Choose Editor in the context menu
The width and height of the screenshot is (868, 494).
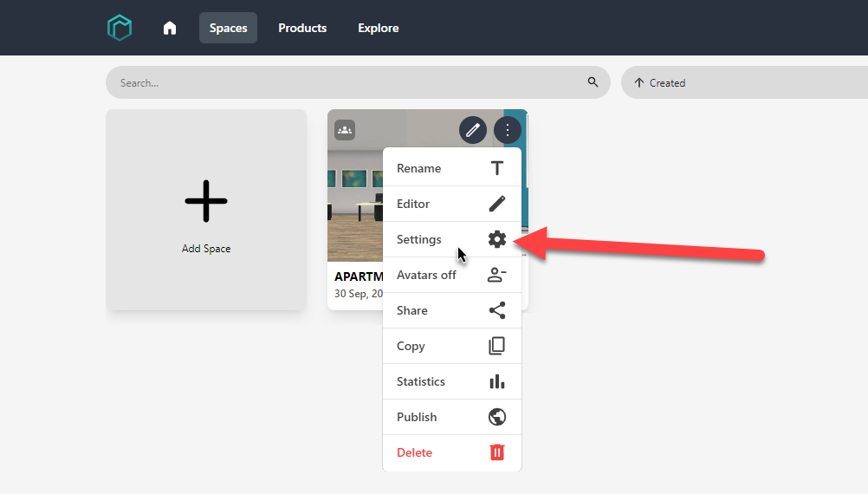[413, 204]
